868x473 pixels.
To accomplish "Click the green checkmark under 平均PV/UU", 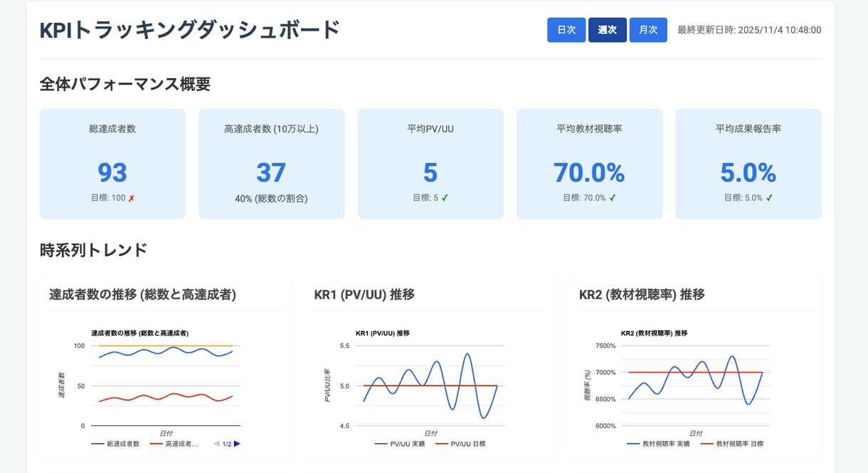I will click(x=445, y=198).
